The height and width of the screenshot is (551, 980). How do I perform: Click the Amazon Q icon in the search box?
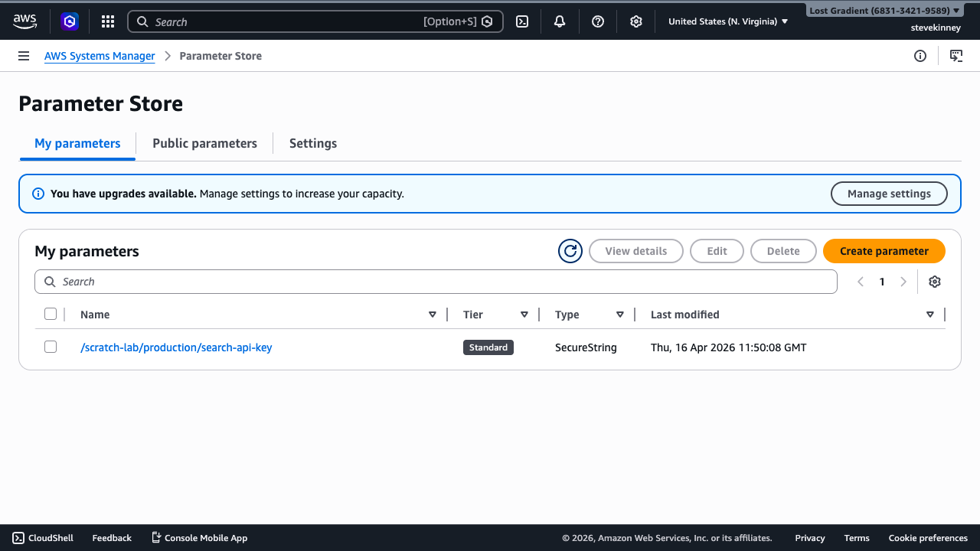point(486,21)
